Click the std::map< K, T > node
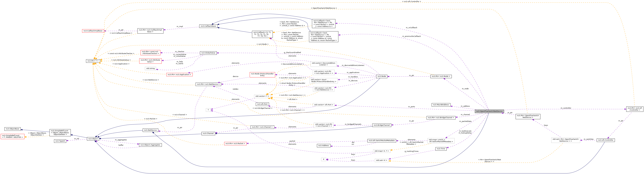 [x=382, y=151]
